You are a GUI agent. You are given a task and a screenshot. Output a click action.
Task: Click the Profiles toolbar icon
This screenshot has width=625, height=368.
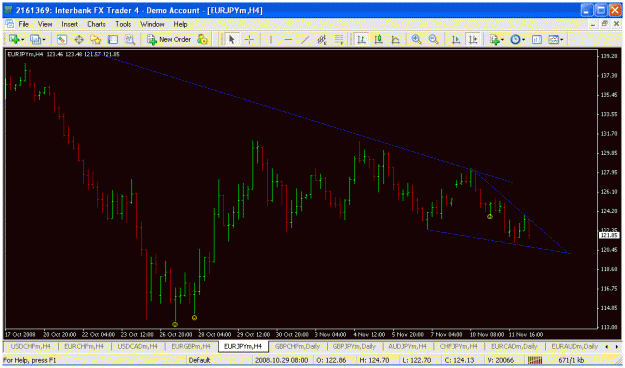35,39
